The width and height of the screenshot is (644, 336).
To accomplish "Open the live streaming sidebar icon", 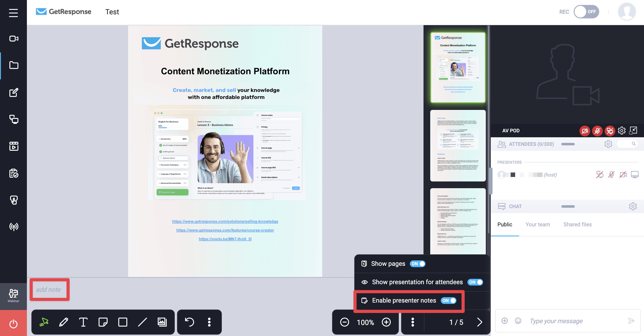I will pos(13,227).
